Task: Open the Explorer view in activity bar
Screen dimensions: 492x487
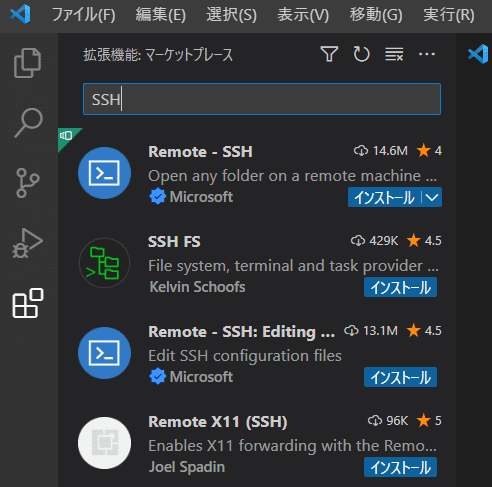Action: [28, 63]
